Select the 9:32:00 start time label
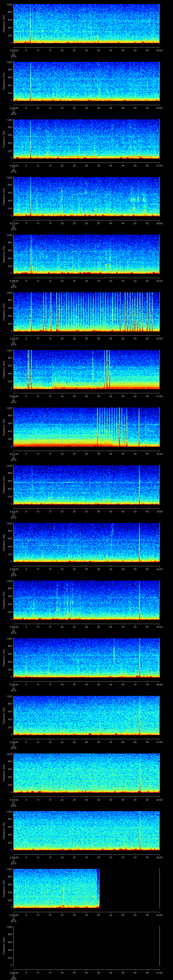 [14, 511]
